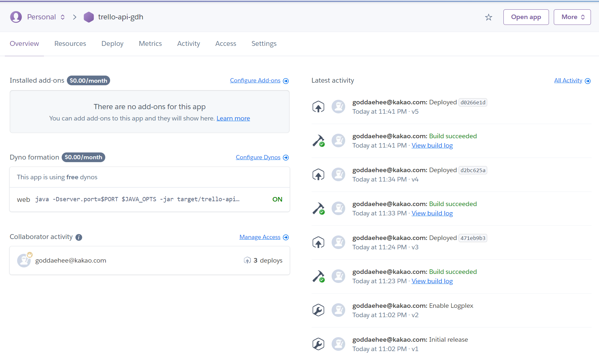This screenshot has width=599, height=364.
Task: Click the Personal account avatar icon
Action: (x=16, y=17)
